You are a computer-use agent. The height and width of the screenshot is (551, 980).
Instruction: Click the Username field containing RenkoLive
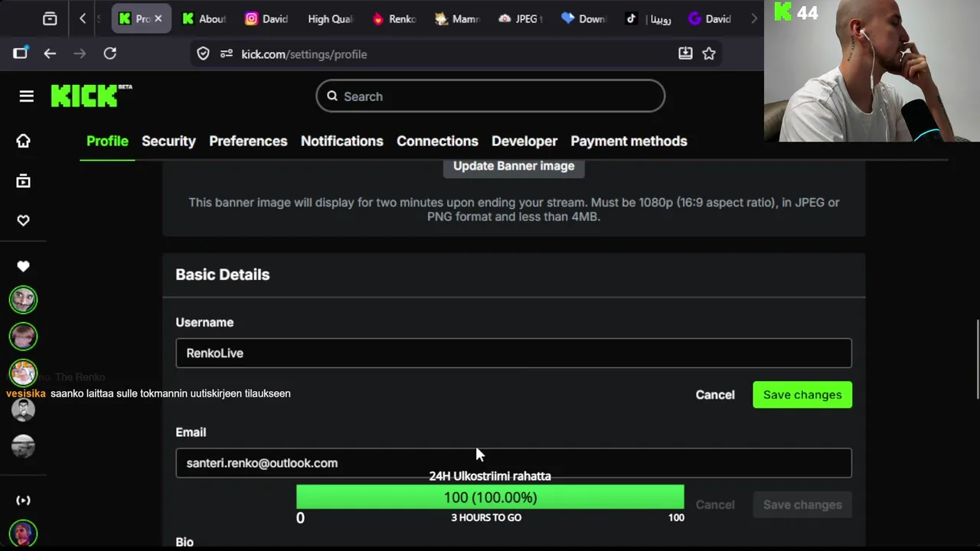pyautogui.click(x=514, y=353)
